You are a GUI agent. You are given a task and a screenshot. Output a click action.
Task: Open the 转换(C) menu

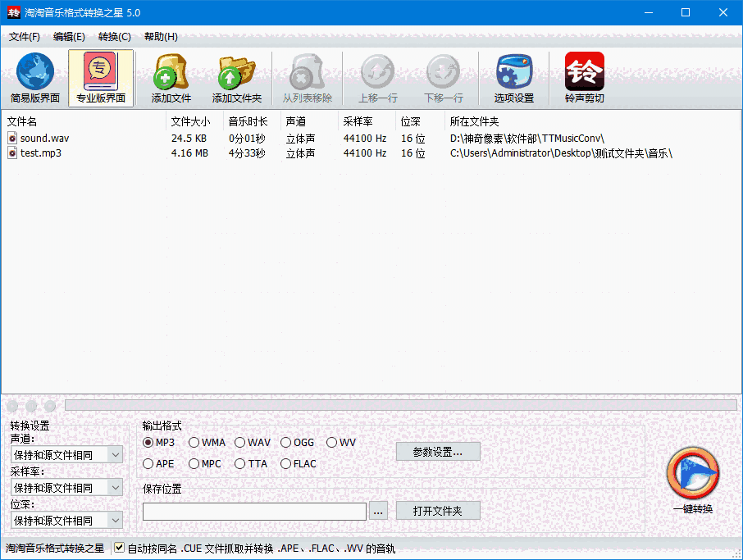(x=114, y=37)
